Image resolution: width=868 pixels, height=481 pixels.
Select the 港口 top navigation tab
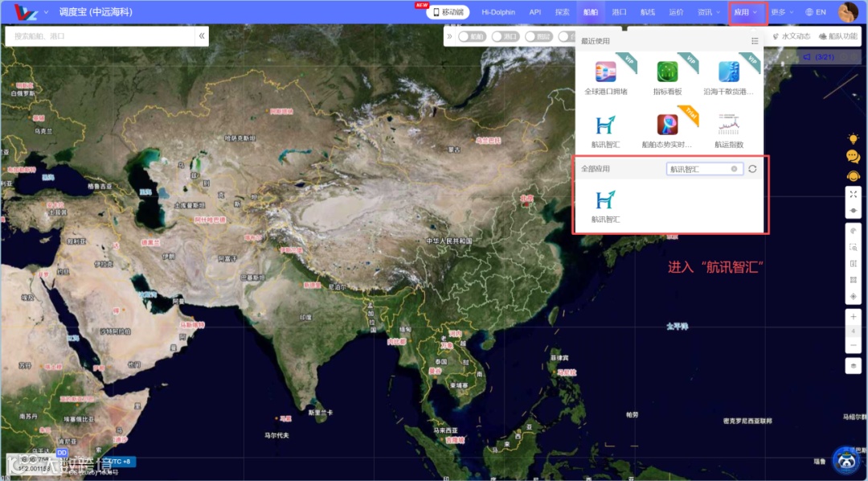pos(620,12)
